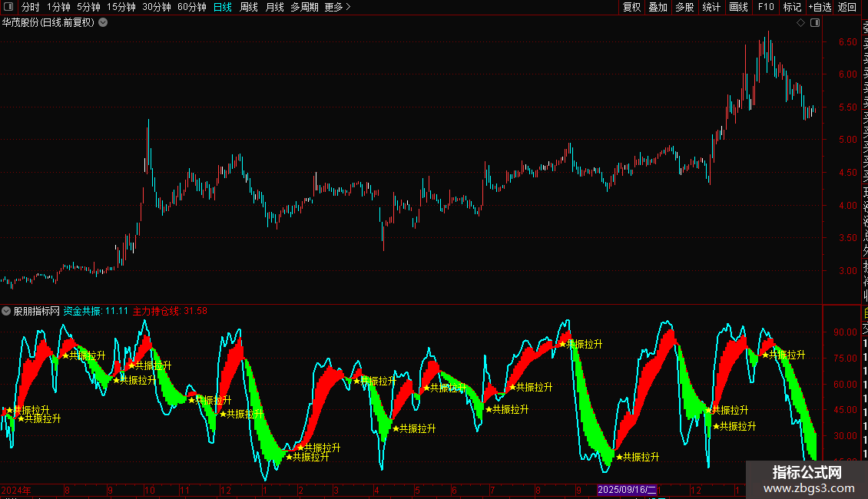Open the 股朋指标网 indicator dropdown arrow
This screenshot has height=499, width=868.
pos(6,312)
